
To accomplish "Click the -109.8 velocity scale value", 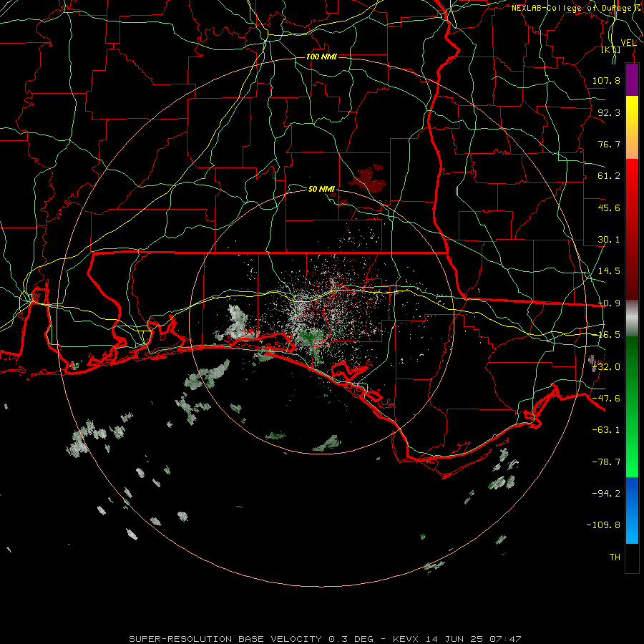I will [x=603, y=525].
